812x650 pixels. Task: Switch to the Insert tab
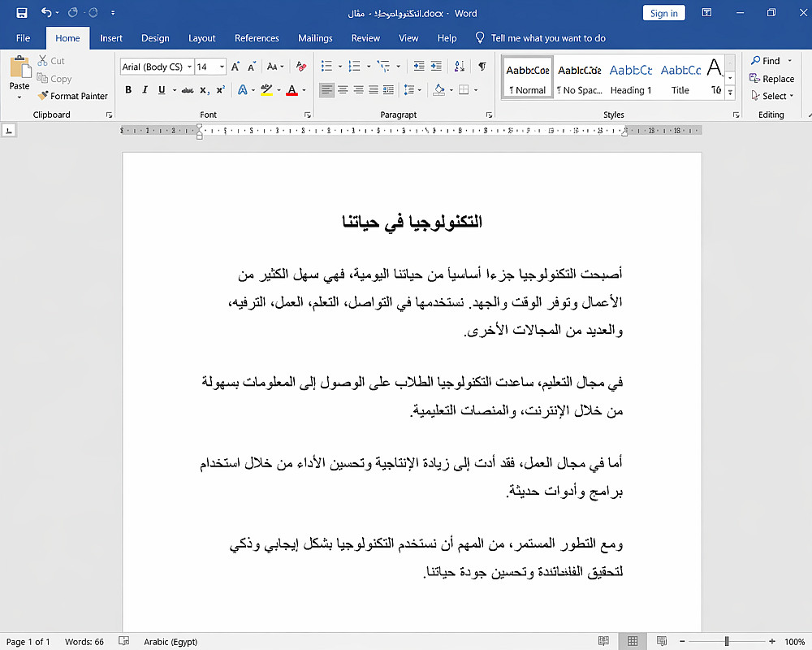111,38
